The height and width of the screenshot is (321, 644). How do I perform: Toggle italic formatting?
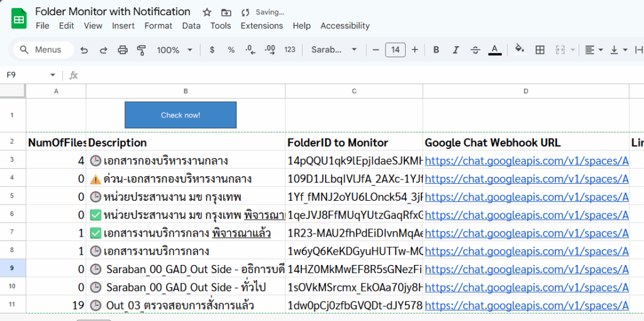pyautogui.click(x=455, y=50)
